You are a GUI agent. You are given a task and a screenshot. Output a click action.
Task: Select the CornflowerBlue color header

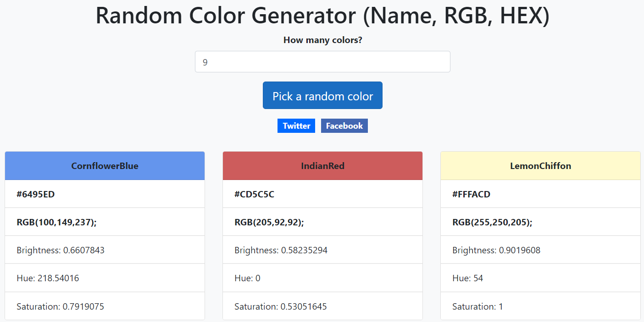(x=105, y=166)
